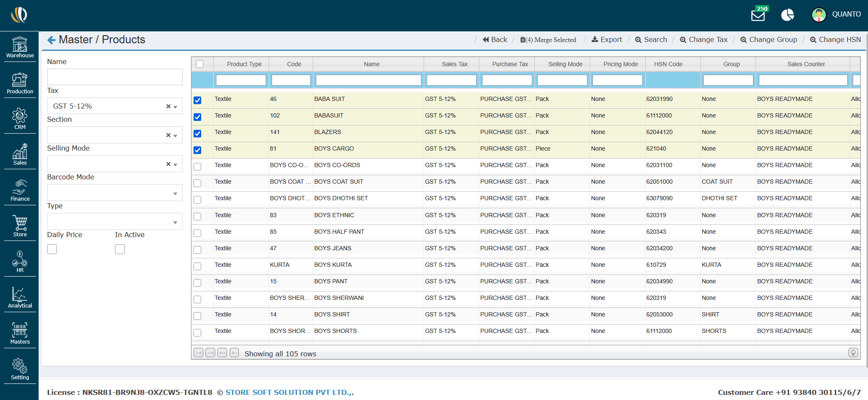Sort by HSN Code column header

668,64
